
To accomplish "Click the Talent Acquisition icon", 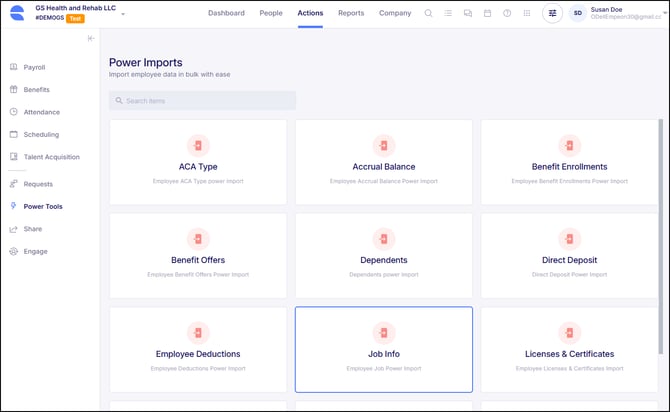I will point(14,157).
